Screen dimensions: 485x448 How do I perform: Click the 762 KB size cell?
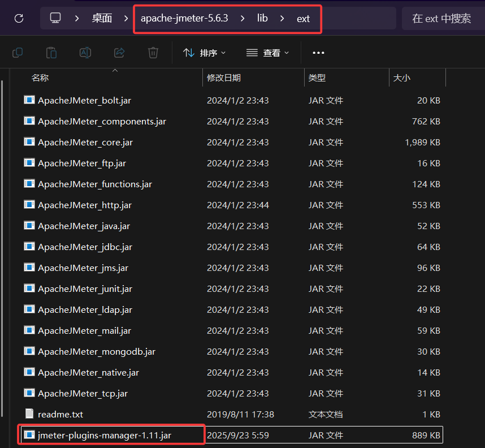(x=426, y=122)
